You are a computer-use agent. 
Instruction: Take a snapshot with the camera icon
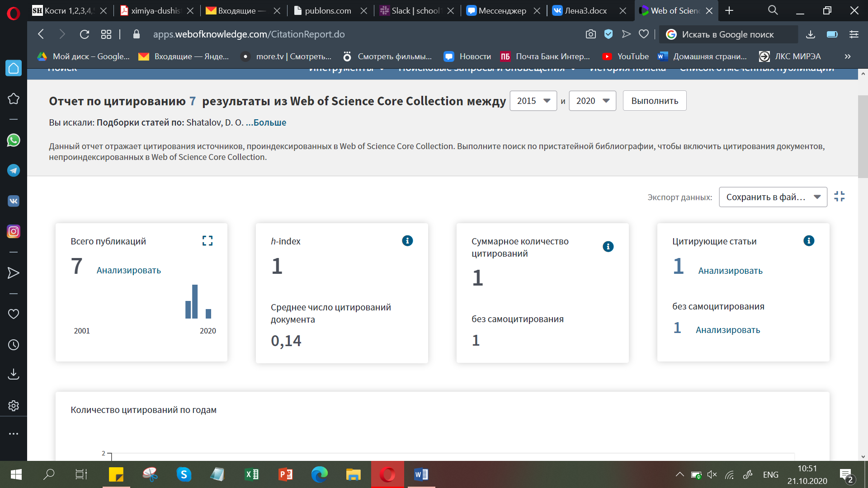pyautogui.click(x=590, y=34)
